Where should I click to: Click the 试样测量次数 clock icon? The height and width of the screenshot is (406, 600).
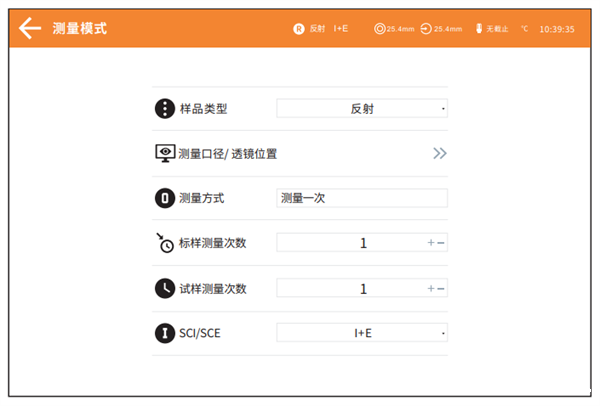point(164,288)
